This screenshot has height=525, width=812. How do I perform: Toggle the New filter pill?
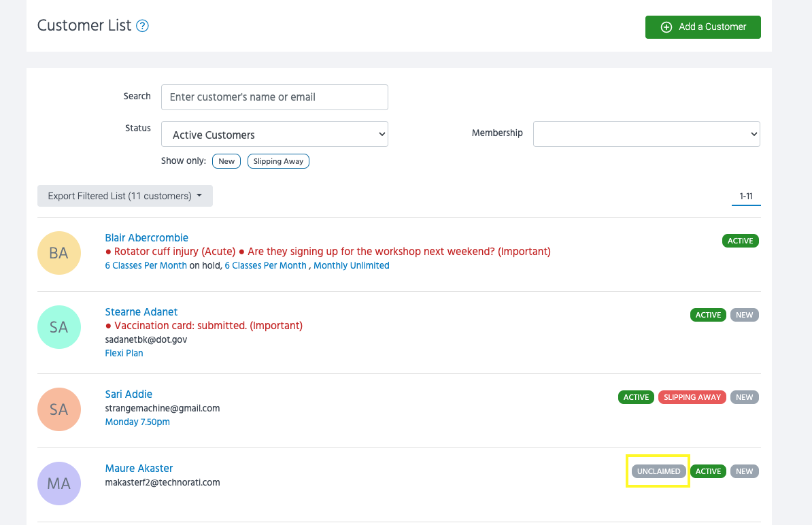(x=226, y=161)
